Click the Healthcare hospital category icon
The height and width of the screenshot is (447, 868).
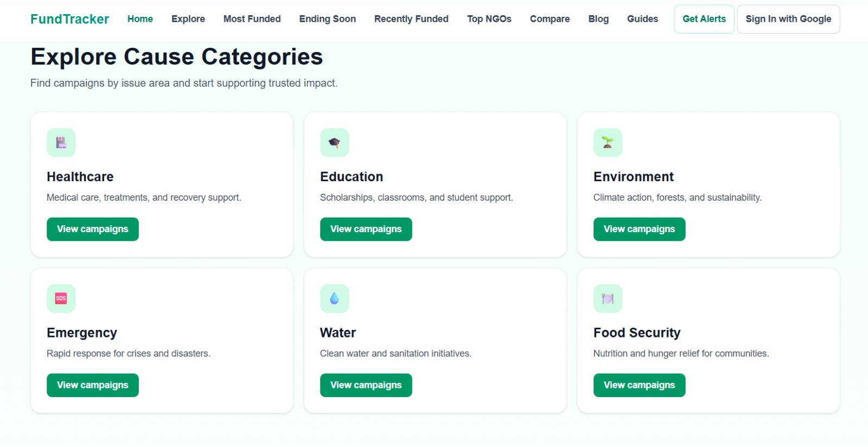pos(61,143)
